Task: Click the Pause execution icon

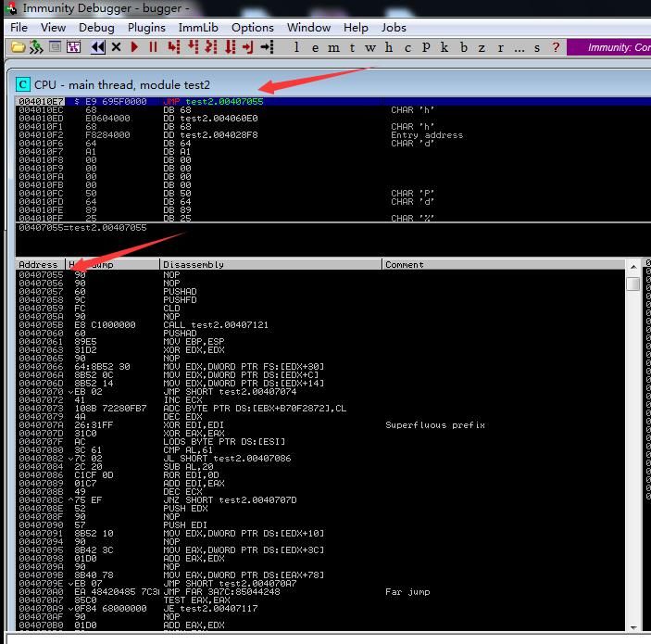Action: 153,47
